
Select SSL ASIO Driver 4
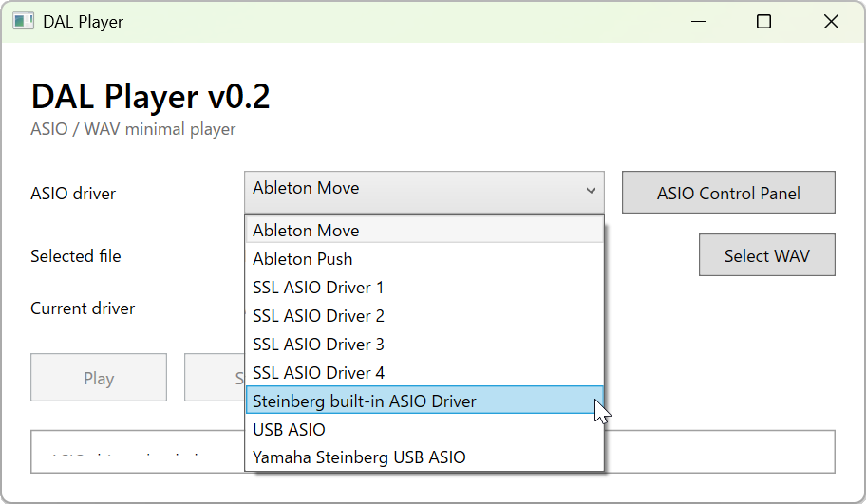(x=424, y=373)
